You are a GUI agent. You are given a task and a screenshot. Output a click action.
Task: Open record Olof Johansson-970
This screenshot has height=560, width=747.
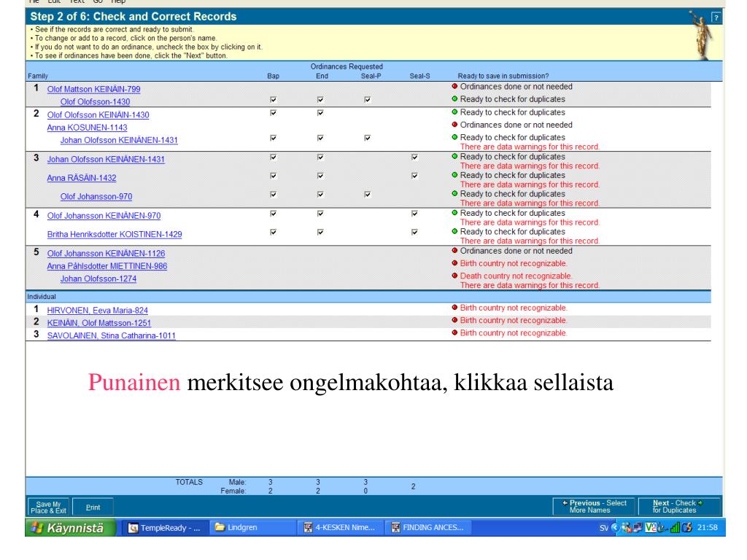coord(96,196)
